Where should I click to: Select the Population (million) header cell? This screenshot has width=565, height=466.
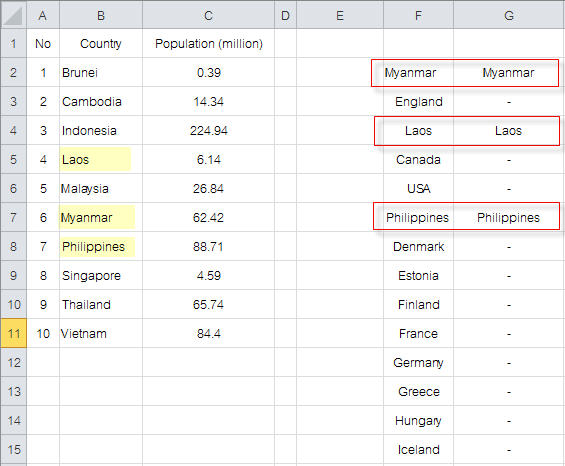click(x=208, y=44)
